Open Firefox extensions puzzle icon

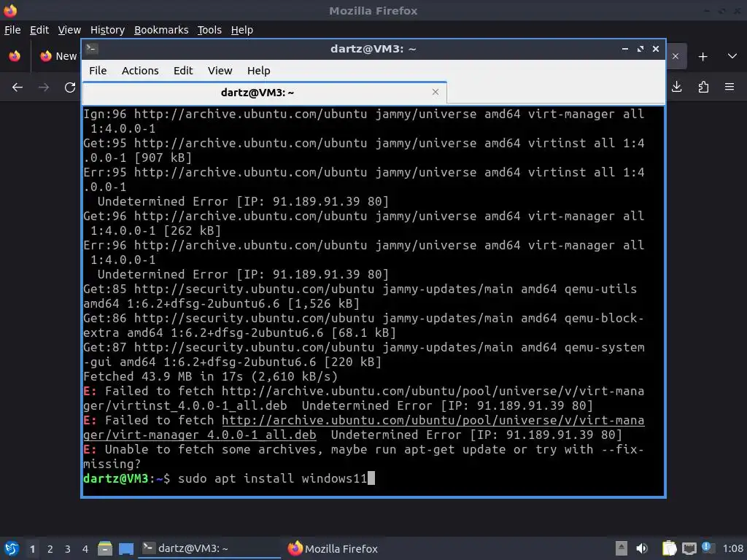[703, 87]
